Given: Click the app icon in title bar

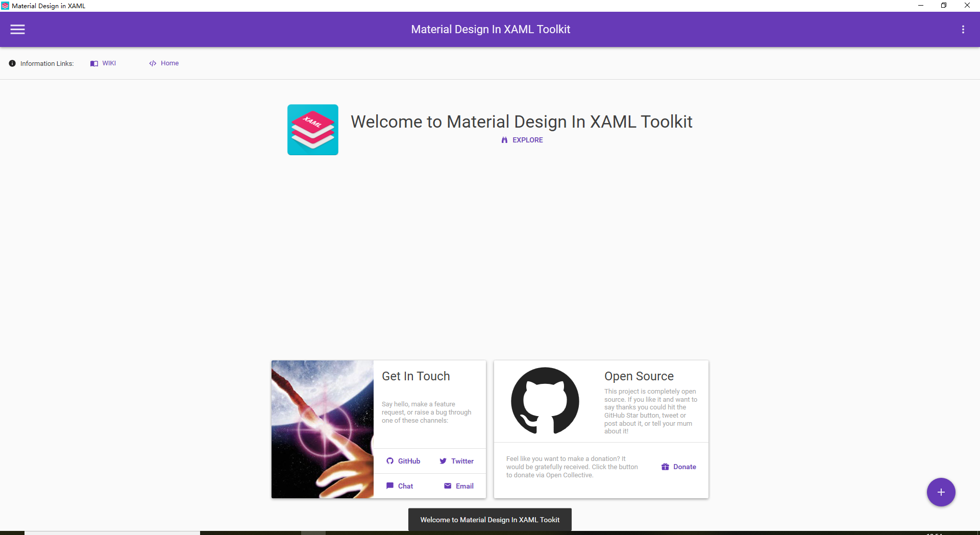Looking at the screenshot, I should click(x=5, y=6).
